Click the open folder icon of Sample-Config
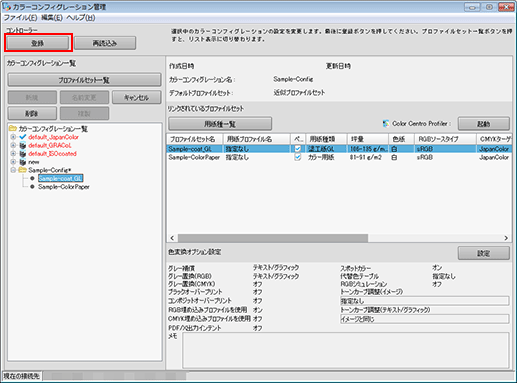The width and height of the screenshot is (517, 383). click(23, 170)
